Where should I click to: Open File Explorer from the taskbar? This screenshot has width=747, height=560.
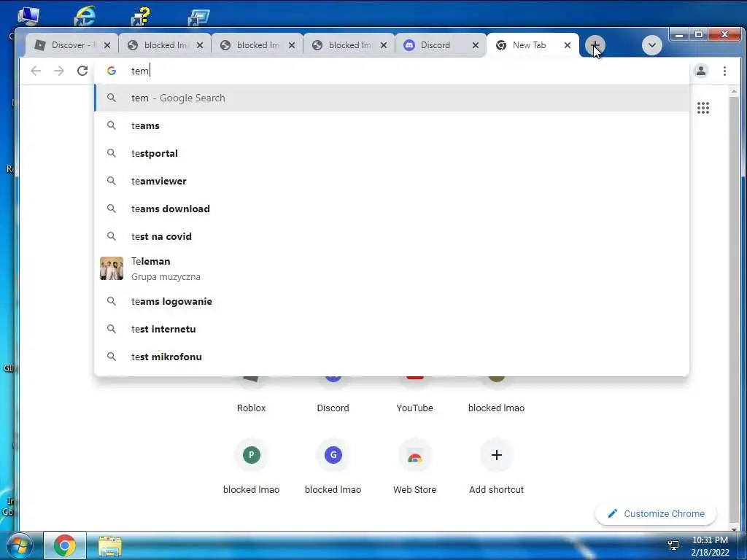coord(110,545)
